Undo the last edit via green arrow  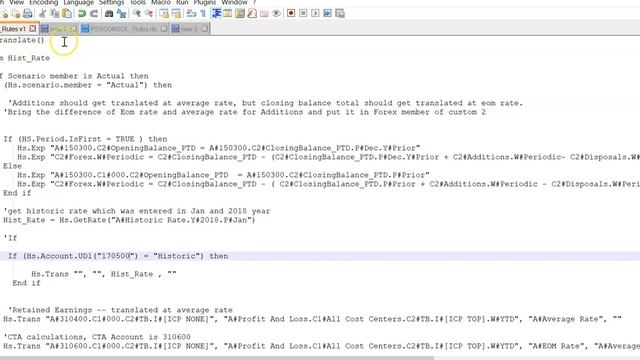(82, 13)
